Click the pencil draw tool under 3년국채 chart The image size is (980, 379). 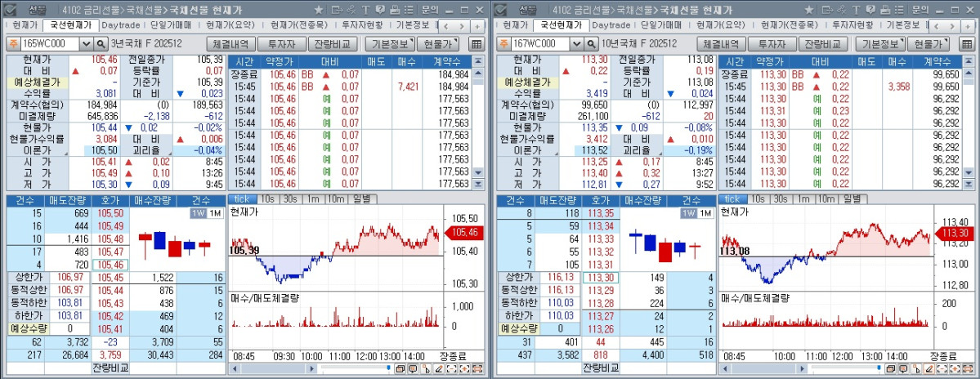tap(439, 368)
